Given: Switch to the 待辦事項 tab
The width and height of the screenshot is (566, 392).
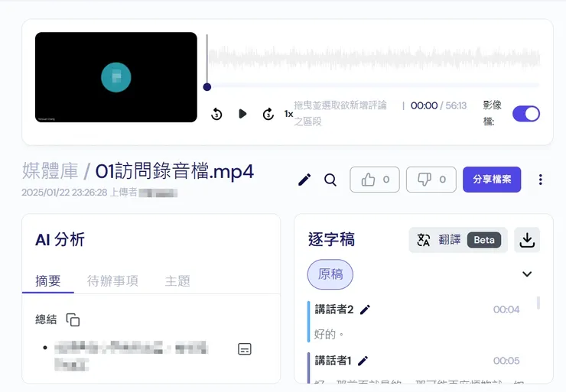Looking at the screenshot, I should [x=112, y=281].
